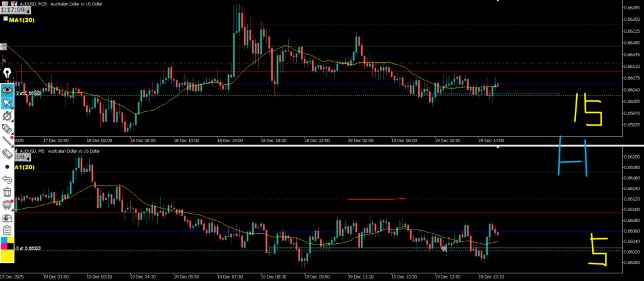
Task: Take a screenshot with camera icon
Action: coord(7,217)
